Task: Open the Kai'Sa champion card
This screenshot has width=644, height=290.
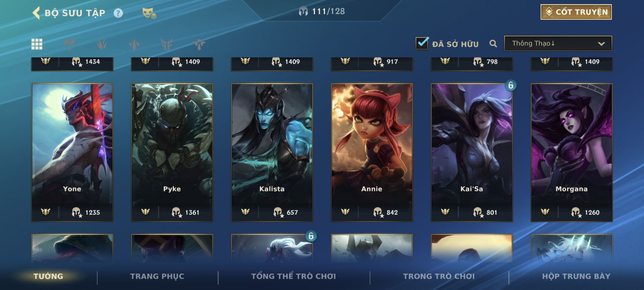Action: click(x=472, y=152)
